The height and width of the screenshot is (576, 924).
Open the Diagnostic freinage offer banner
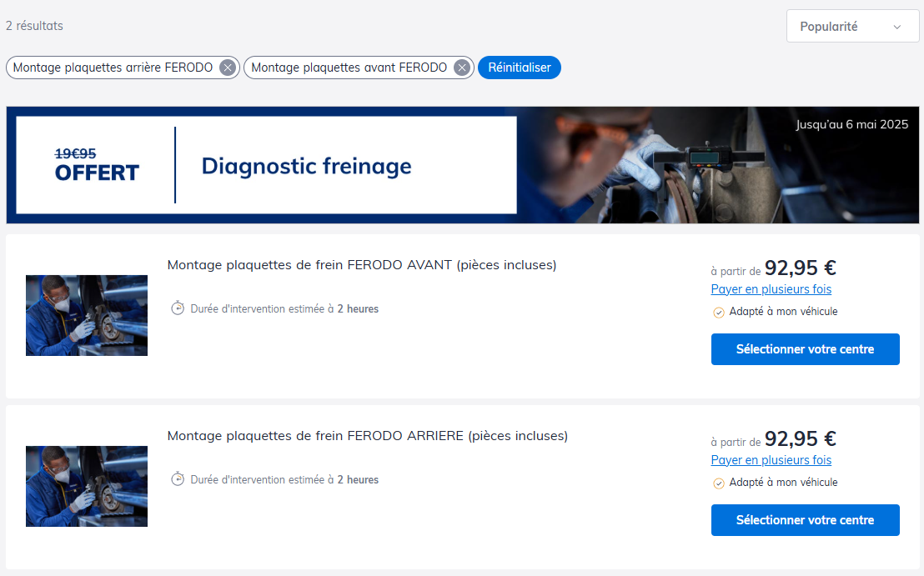(x=463, y=165)
